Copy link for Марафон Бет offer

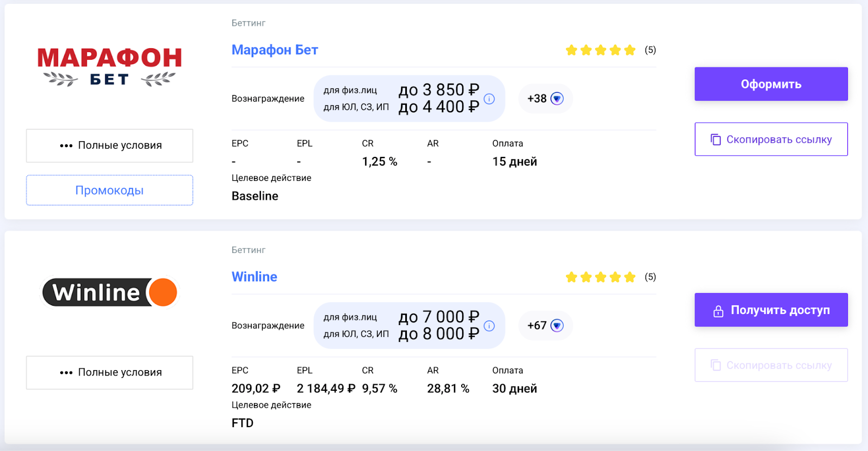(x=771, y=139)
